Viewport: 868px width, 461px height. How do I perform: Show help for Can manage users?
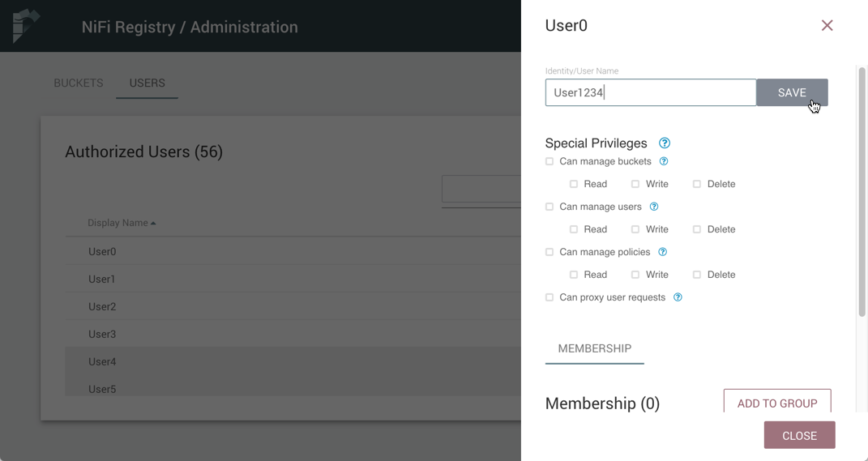tap(654, 207)
